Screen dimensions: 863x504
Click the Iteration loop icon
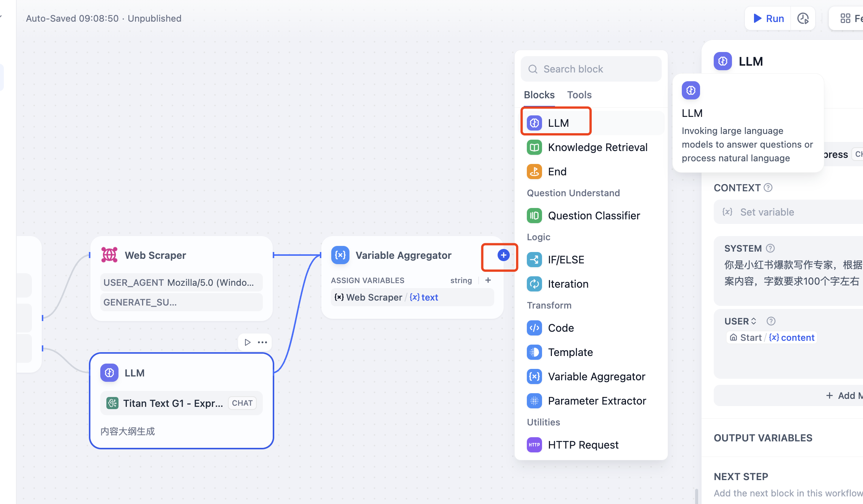(x=534, y=284)
